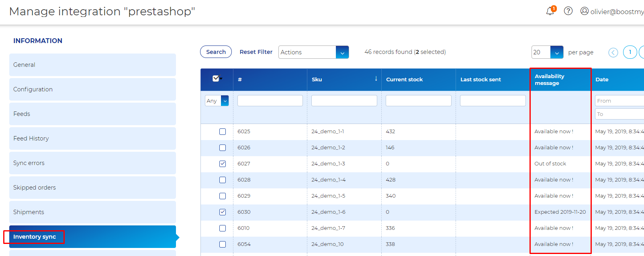Open the Sync errors section
This screenshot has height=256, width=644.
tap(92, 163)
